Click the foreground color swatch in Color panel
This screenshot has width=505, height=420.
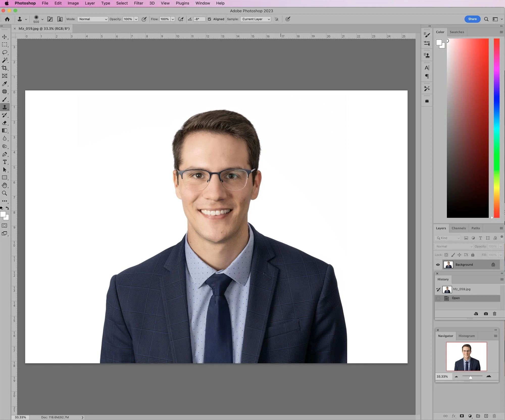coord(439,42)
